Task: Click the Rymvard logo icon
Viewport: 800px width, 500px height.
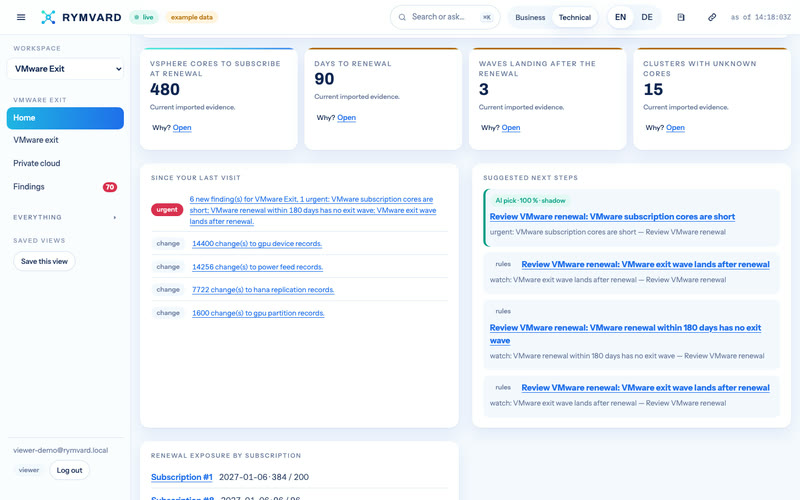Action: click(48, 17)
